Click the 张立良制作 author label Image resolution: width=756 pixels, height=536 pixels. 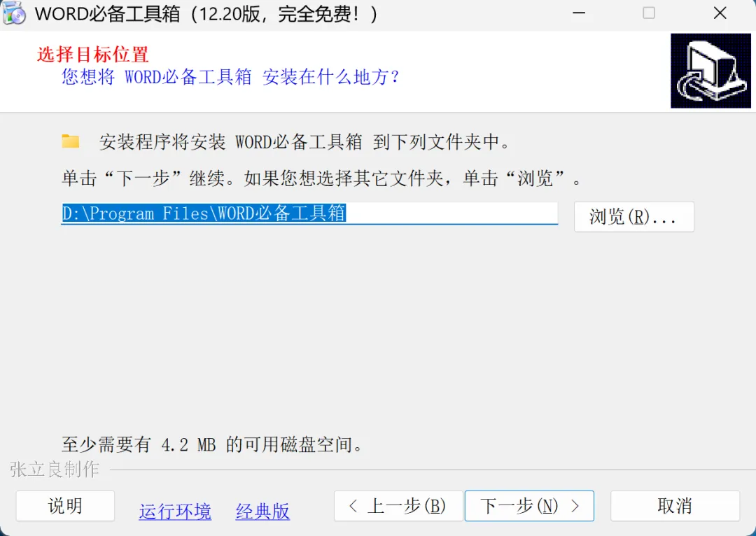click(x=55, y=469)
